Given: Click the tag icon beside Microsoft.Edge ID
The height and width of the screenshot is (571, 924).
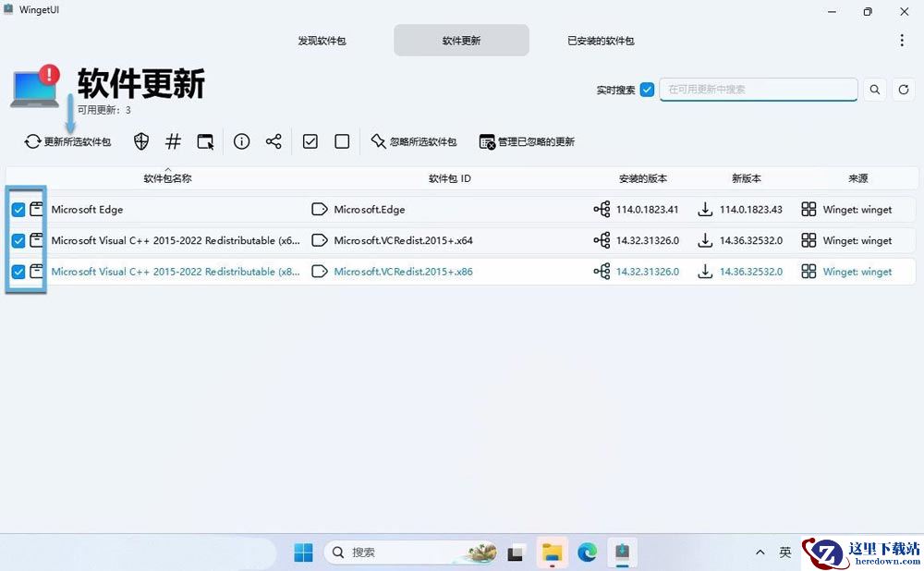Looking at the screenshot, I should (x=320, y=209).
